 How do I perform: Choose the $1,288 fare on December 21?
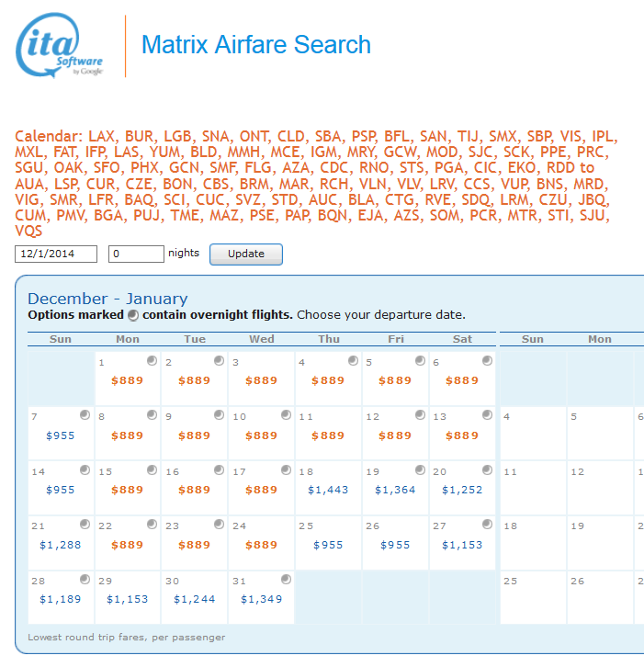(x=60, y=545)
